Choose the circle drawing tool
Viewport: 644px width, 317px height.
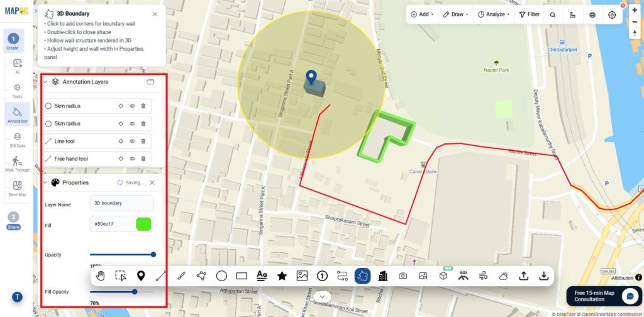221,276
